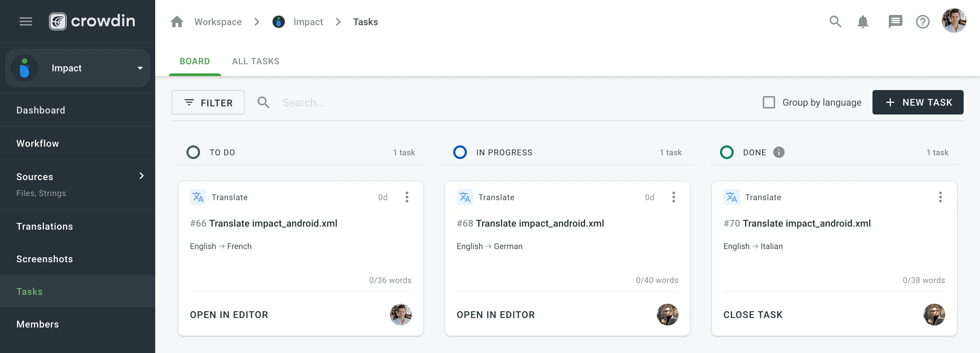Viewport: 980px width, 353px height.
Task: Switch to the ALL TASKS tab
Action: 256,61
